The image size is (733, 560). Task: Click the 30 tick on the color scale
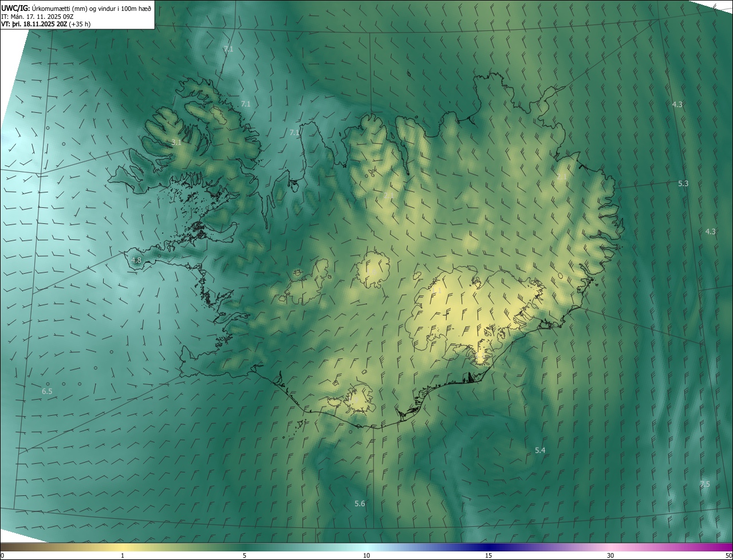tap(610, 555)
